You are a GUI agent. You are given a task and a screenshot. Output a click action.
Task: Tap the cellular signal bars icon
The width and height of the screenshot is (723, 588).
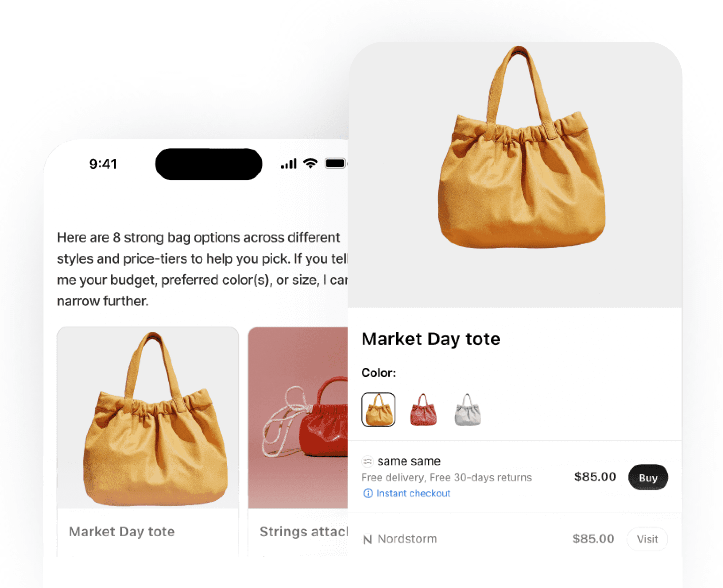pyautogui.click(x=289, y=164)
